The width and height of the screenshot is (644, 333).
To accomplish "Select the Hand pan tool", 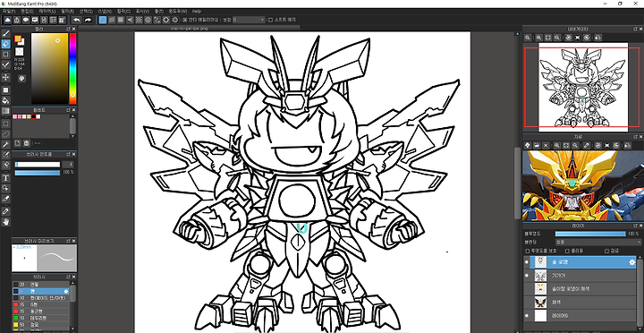I will coord(5,222).
